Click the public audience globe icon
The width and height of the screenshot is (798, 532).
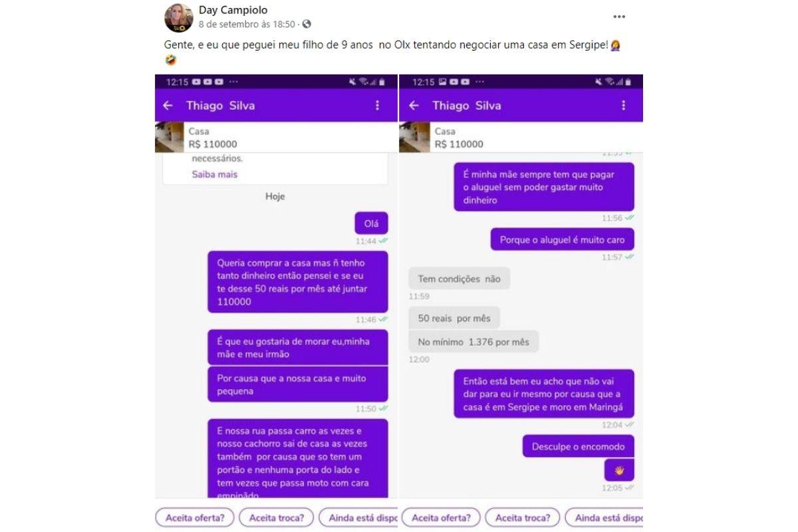pos(307,24)
